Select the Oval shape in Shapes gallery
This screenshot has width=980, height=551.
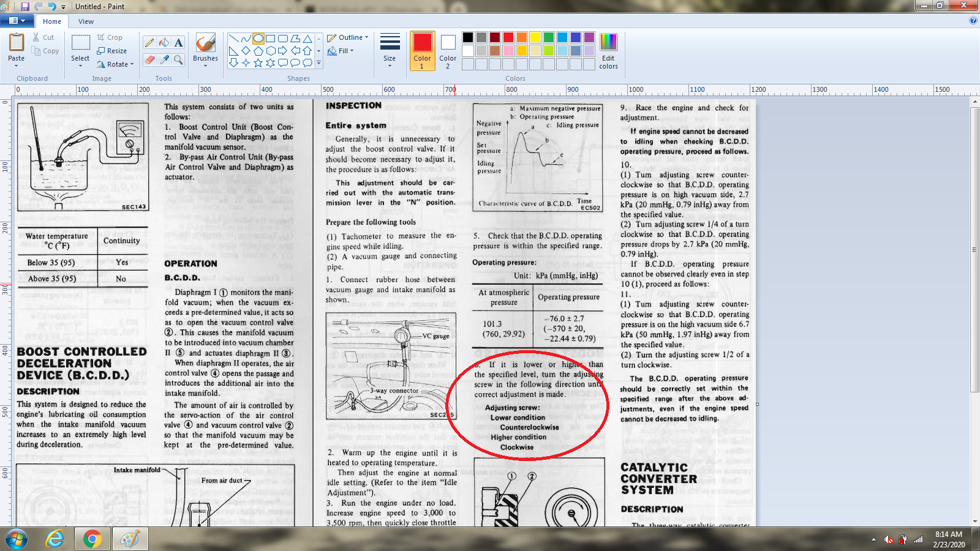coord(258,38)
